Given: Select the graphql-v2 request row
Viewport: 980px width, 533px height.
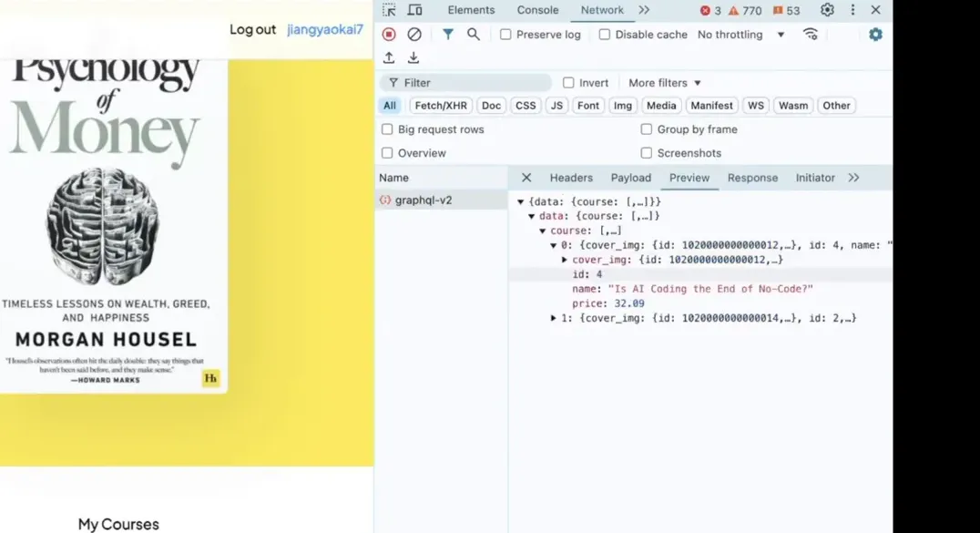Looking at the screenshot, I should pos(441,200).
